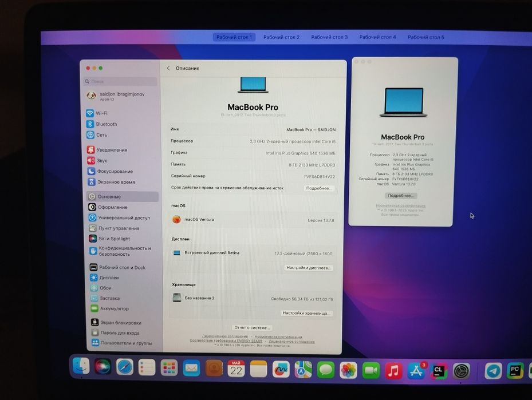This screenshot has height=400, width=532.
Task: Click Подробнее next to service coverage
Action: 318,188
